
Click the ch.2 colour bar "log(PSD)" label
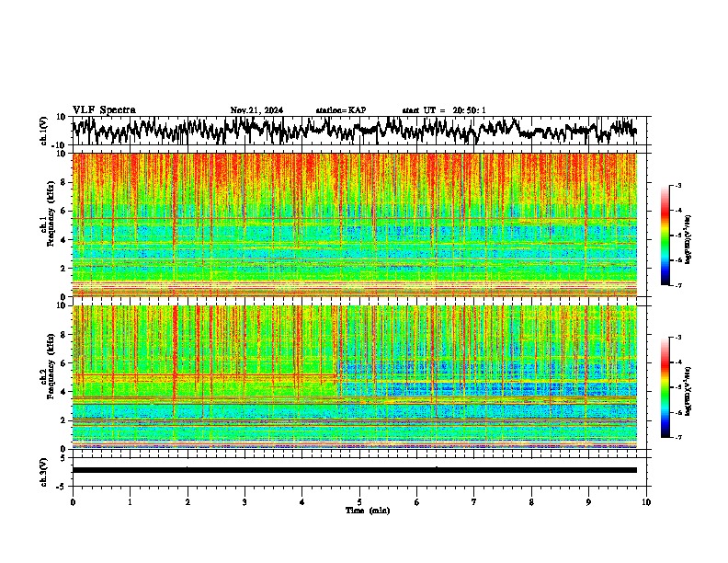click(688, 392)
